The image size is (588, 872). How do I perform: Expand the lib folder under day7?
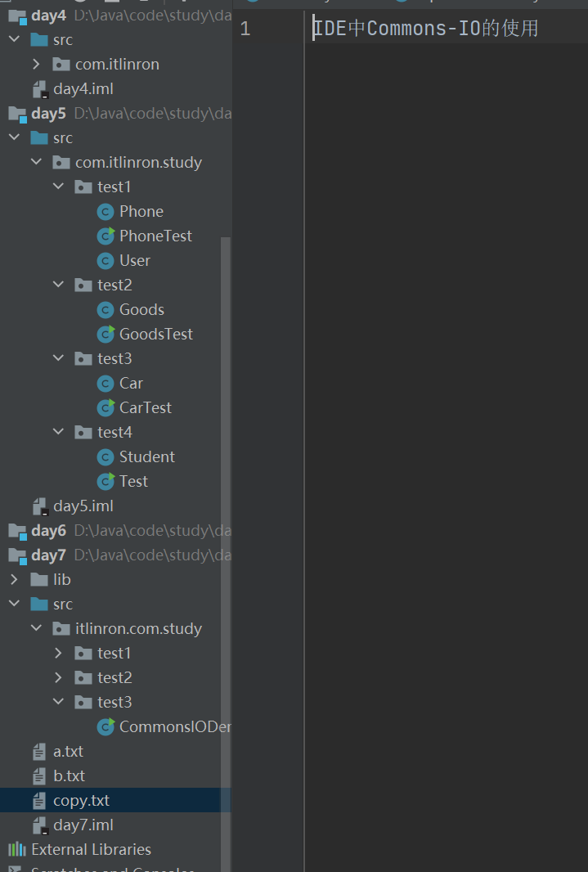(14, 579)
